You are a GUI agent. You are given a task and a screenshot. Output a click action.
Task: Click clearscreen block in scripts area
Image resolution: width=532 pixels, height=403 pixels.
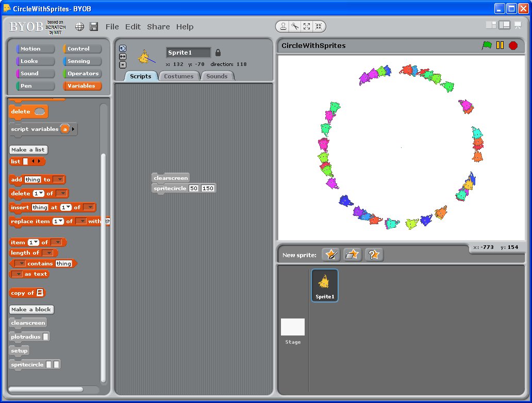(x=171, y=178)
